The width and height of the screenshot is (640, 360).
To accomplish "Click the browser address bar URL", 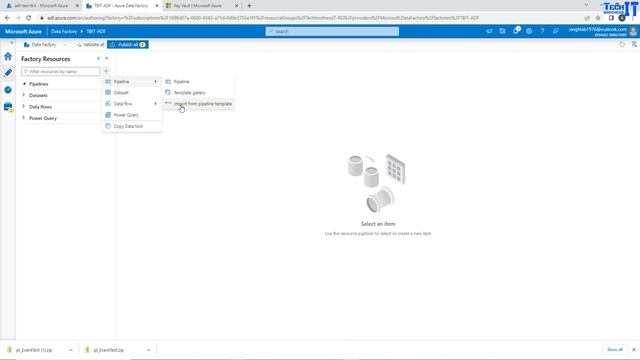I will click(x=263, y=18).
